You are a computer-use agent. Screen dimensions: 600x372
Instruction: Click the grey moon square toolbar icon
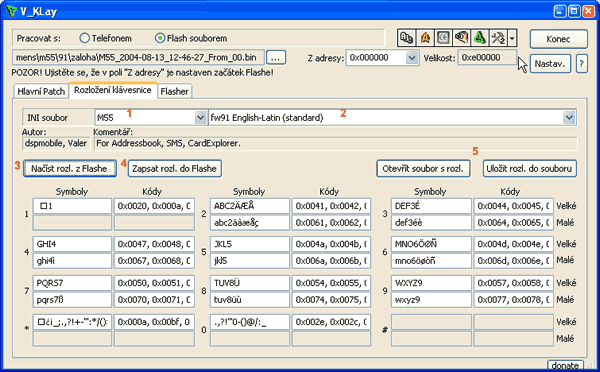pyautogui.click(x=443, y=38)
